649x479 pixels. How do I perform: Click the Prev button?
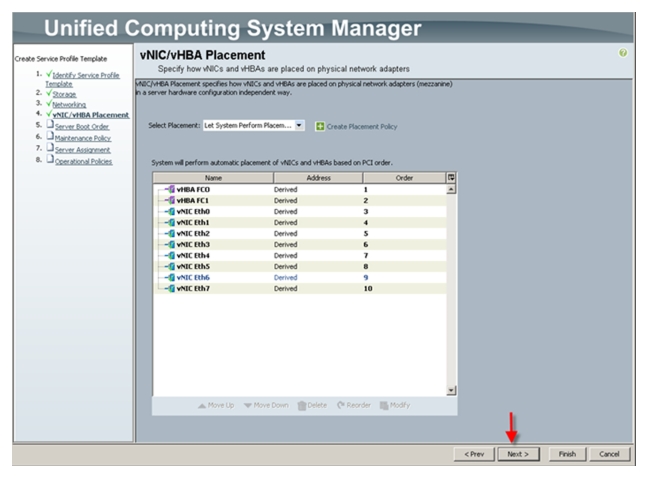click(474, 454)
